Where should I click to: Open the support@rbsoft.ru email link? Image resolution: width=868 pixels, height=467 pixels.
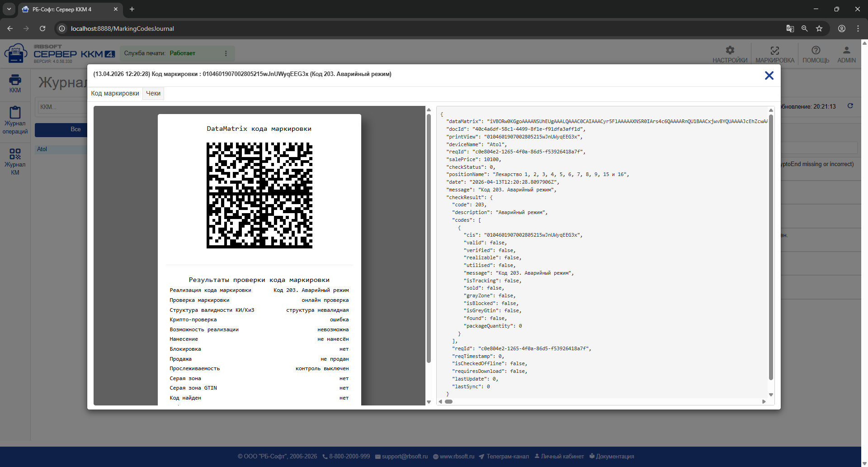point(401,457)
